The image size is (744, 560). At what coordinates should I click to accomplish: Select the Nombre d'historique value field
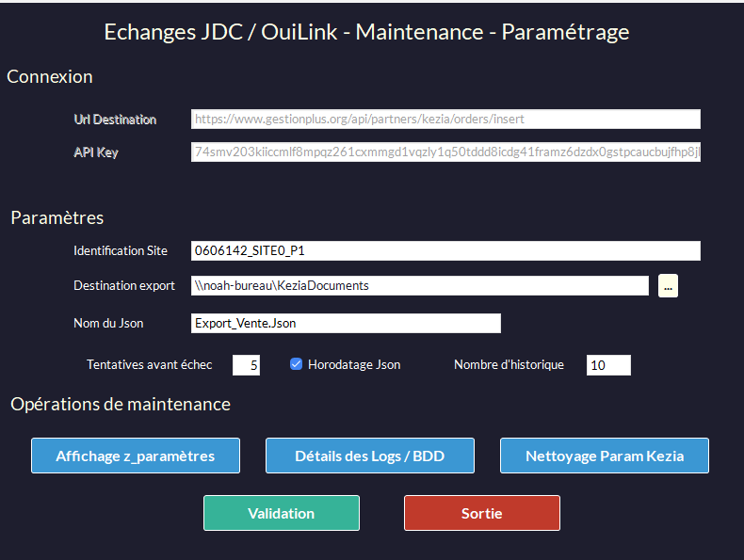point(607,364)
